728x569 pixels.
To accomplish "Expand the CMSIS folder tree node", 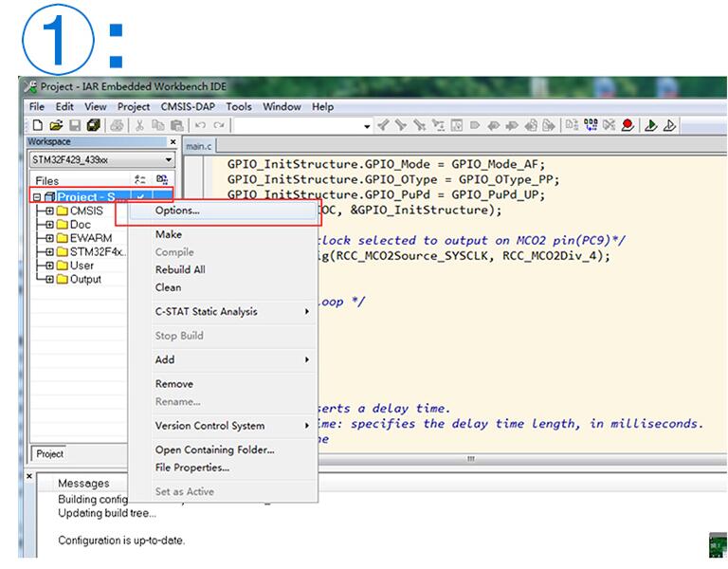I will point(48,211).
